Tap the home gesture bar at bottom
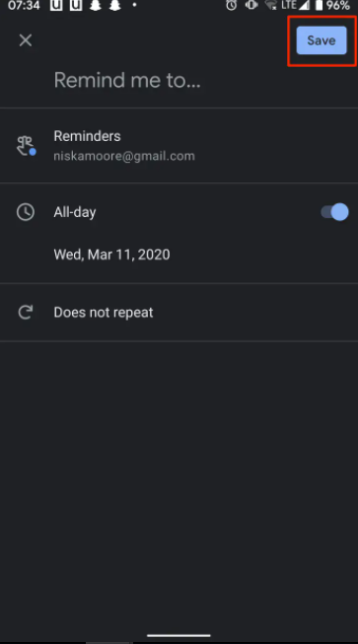Viewport: 358px width, 644px height. [179, 636]
